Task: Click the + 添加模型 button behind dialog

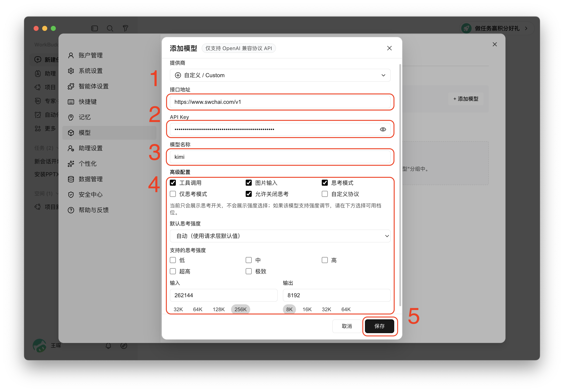Action: 466,99
